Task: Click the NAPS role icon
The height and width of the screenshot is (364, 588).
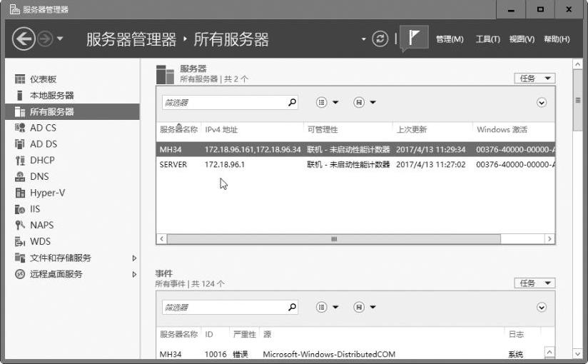Action: click(20, 225)
